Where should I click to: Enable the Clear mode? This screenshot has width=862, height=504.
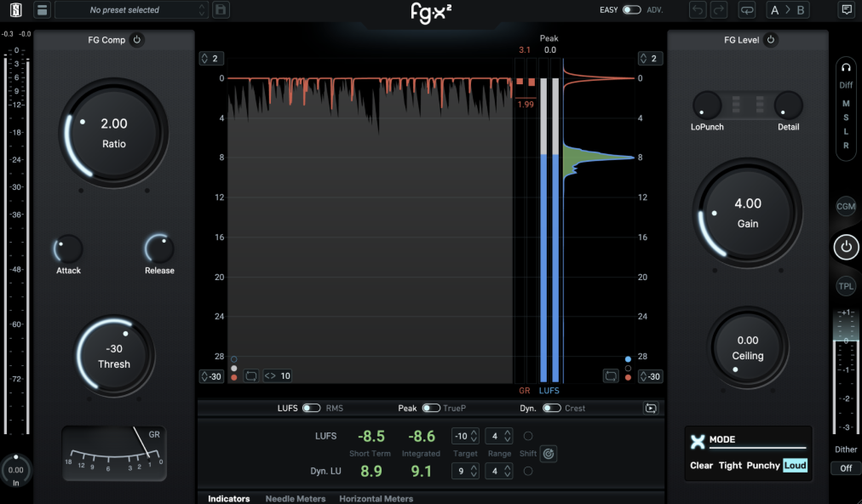pos(701,465)
